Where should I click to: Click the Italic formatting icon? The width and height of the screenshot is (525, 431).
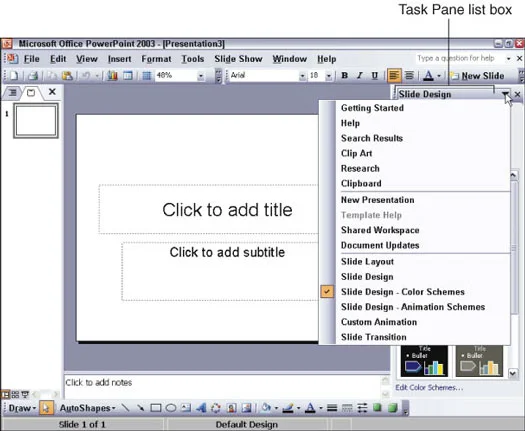click(359, 76)
